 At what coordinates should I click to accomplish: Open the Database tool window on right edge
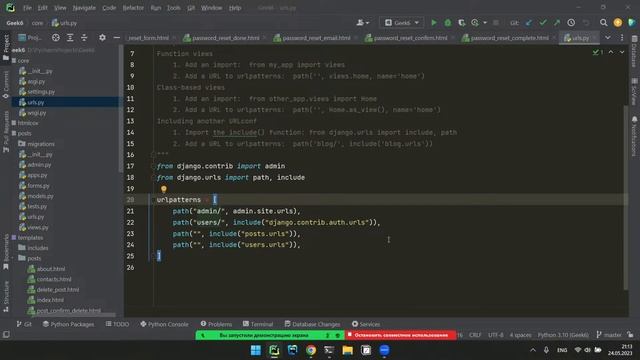click(634, 52)
